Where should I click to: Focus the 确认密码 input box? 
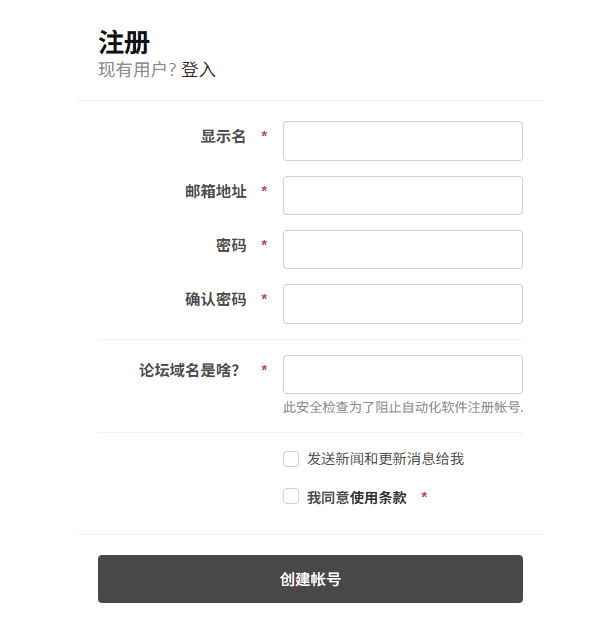point(402,304)
